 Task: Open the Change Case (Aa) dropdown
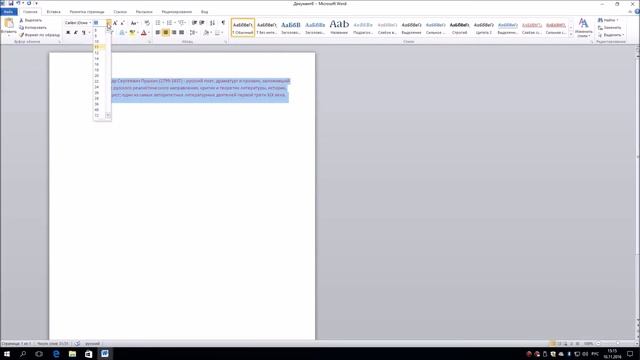pos(134,23)
